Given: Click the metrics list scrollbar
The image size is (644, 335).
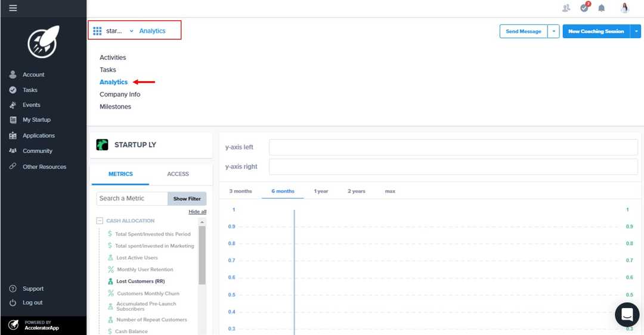Looking at the screenshot, I should [202, 255].
